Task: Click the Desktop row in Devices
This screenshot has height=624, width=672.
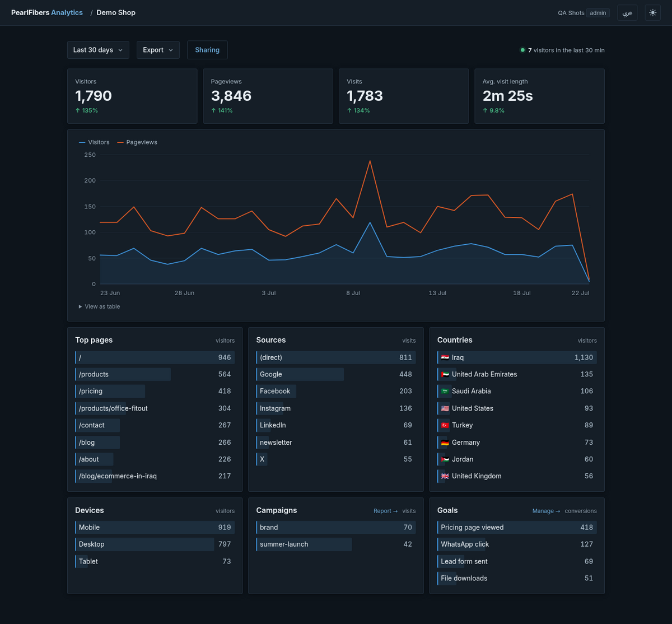Action: tap(155, 544)
